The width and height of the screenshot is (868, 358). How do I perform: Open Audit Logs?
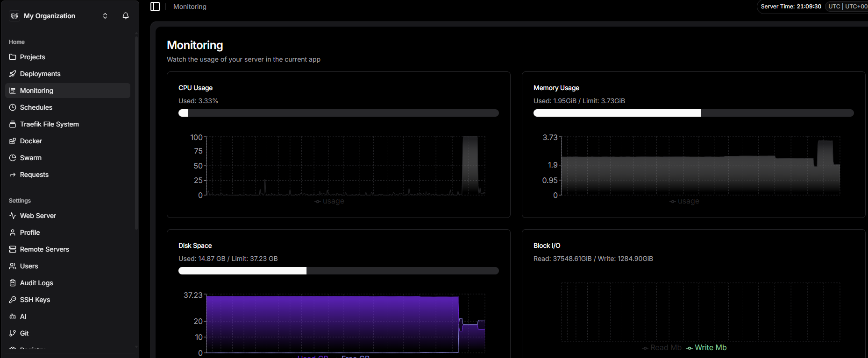68,283
